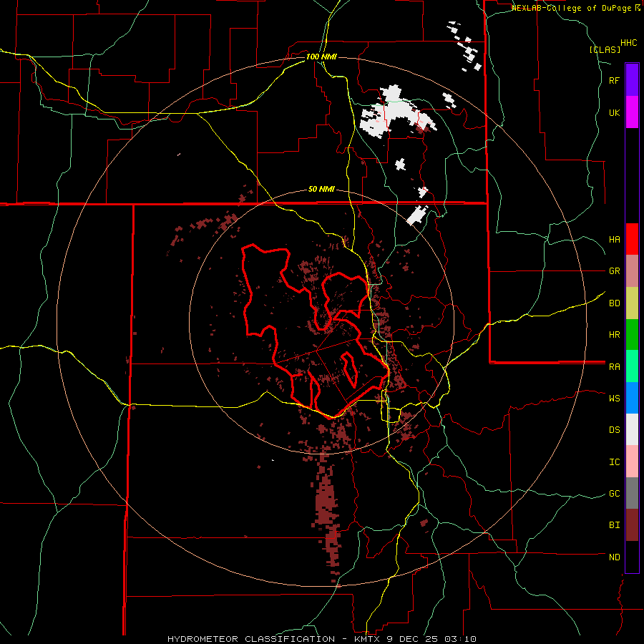Viewport: 644px width, 644px height.
Task: Click the BD yellow legend swatch
Action: pyautogui.click(x=632, y=303)
